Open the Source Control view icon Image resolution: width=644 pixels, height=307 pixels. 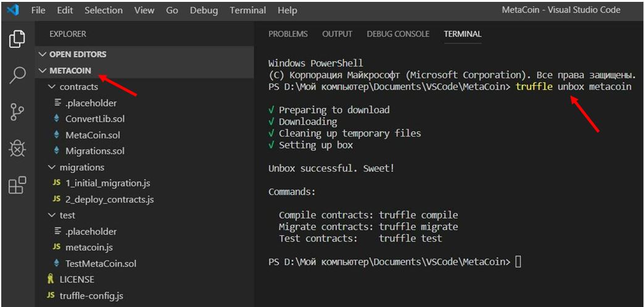click(17, 112)
